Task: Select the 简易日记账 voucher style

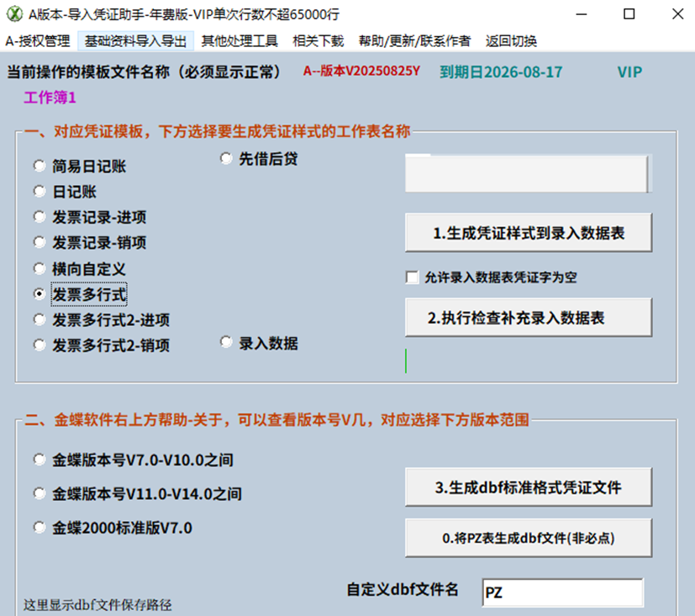Action: [x=39, y=166]
